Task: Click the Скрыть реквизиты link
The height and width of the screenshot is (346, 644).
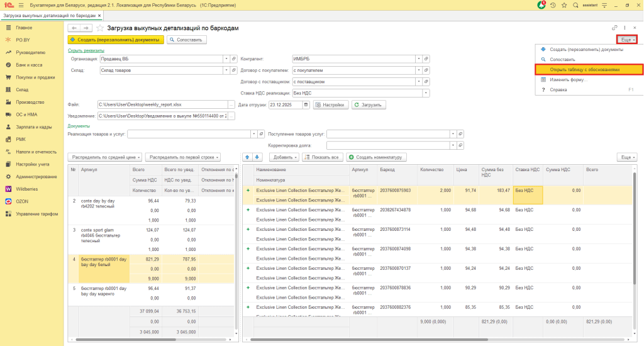Action: pyautogui.click(x=86, y=50)
